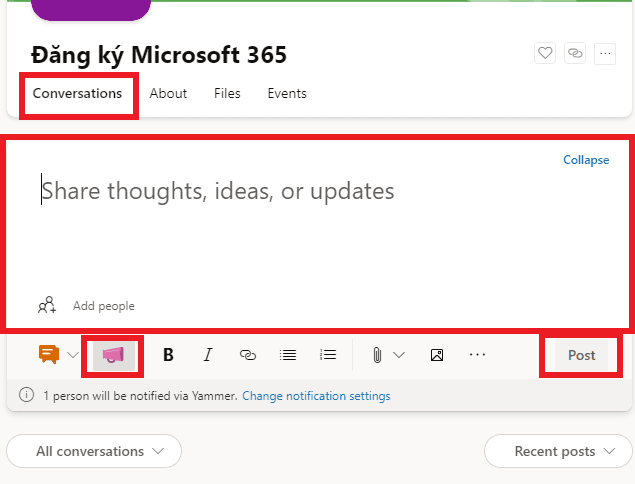Expand the attachment options chevron
Screen dimensions: 635x484
tap(399, 355)
